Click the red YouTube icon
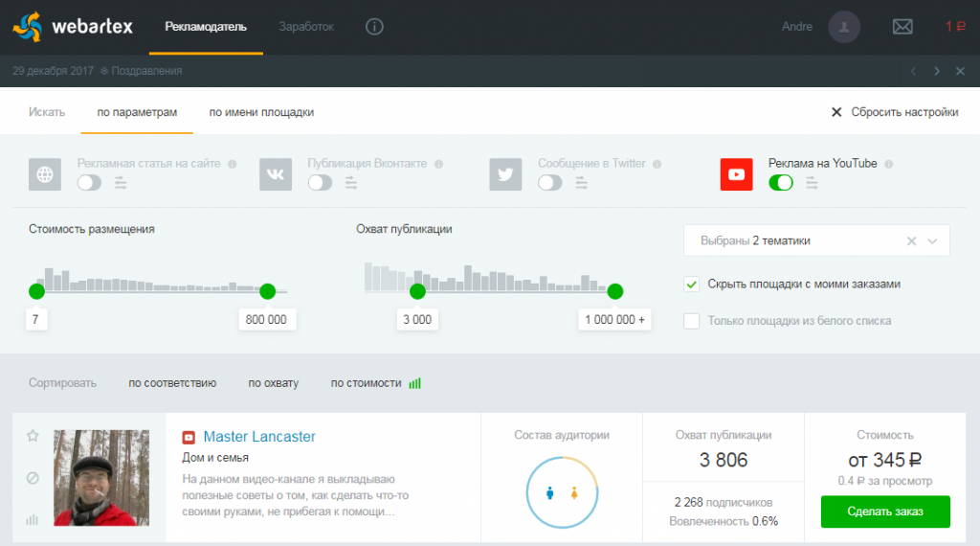This screenshot has height=546, width=980. (x=736, y=174)
